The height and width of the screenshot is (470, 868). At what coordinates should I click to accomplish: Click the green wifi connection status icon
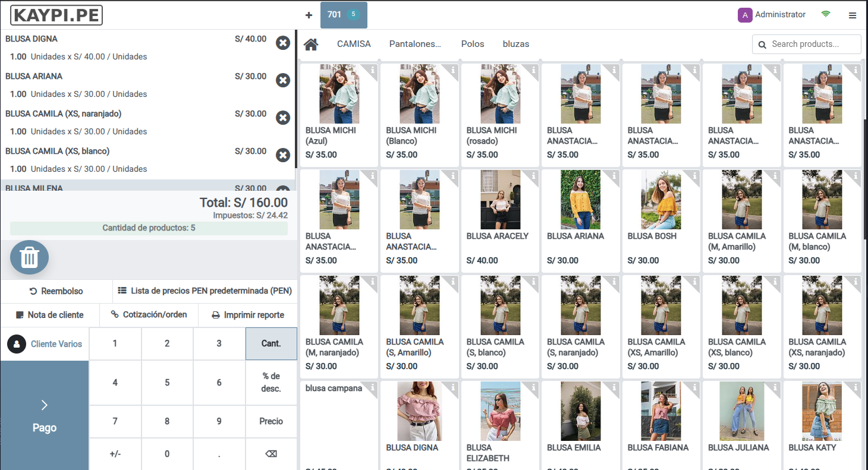[x=826, y=14]
